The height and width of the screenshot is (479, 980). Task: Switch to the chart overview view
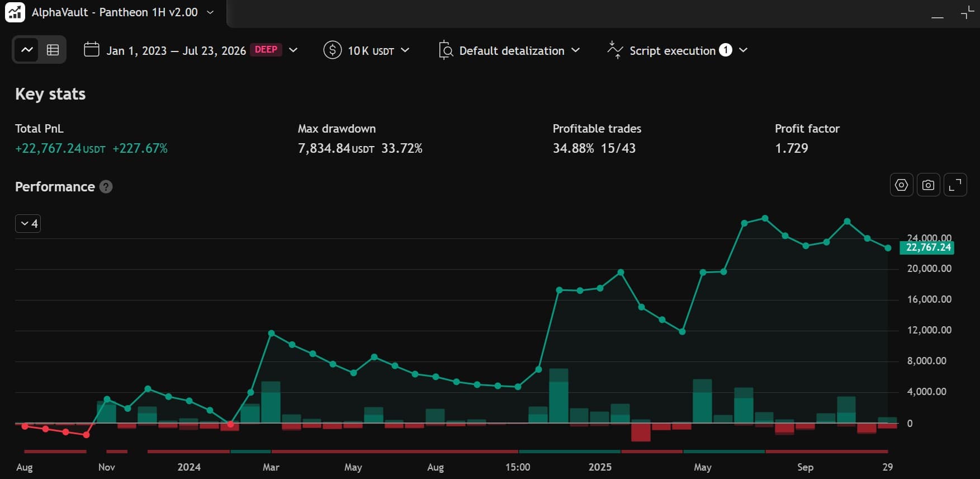(x=27, y=50)
